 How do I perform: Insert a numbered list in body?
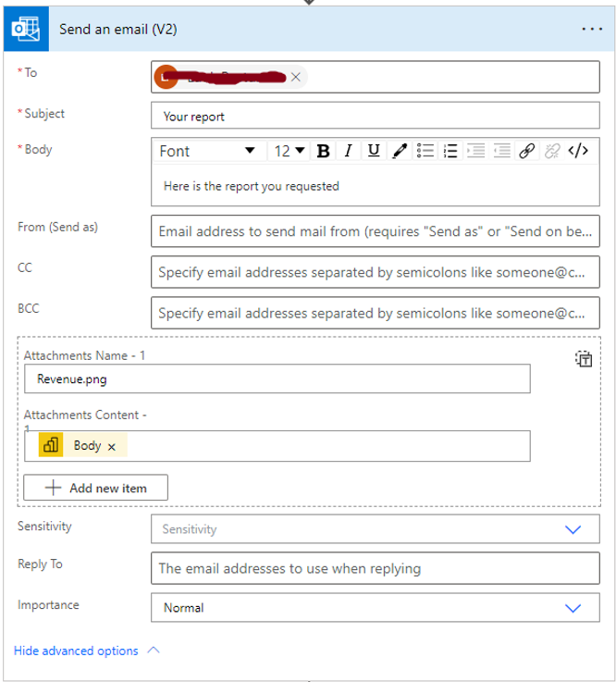[x=451, y=151]
